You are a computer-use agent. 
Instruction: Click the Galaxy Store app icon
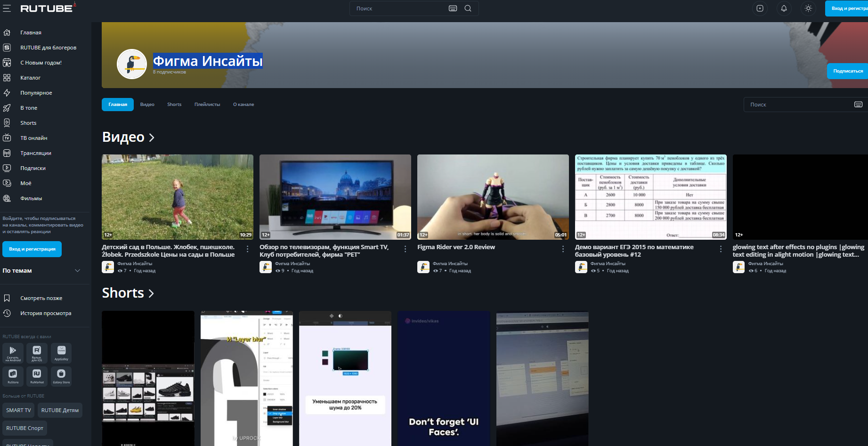click(61, 376)
